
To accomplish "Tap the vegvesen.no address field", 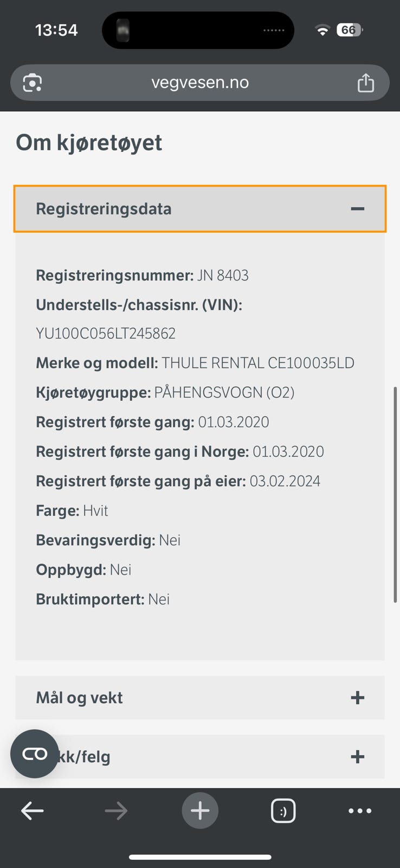I will click(x=200, y=82).
